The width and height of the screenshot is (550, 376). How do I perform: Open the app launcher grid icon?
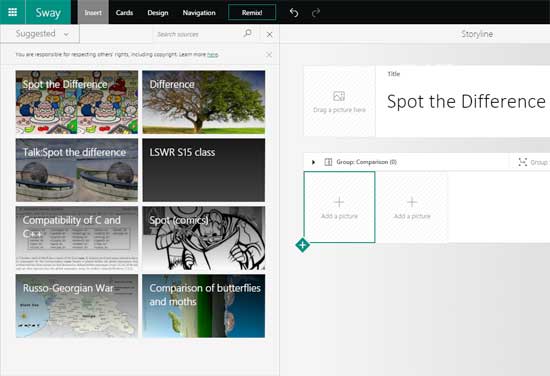coord(13,12)
